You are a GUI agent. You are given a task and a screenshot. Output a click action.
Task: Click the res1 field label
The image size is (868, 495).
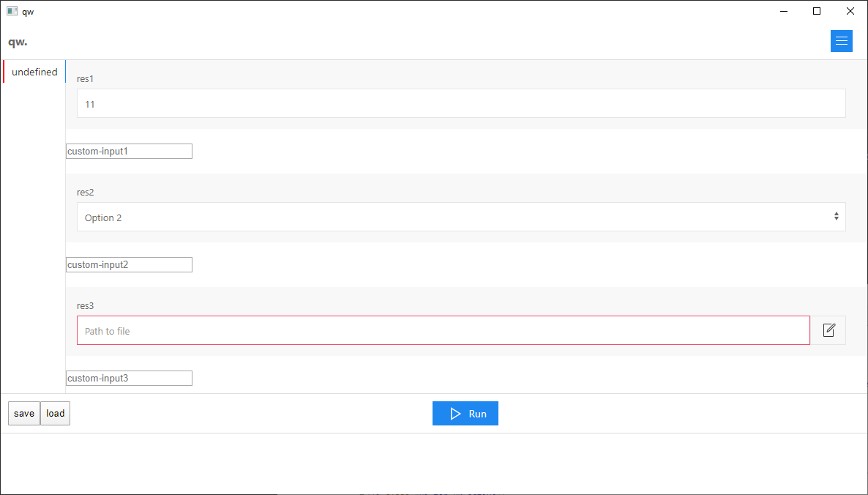pyautogui.click(x=86, y=79)
